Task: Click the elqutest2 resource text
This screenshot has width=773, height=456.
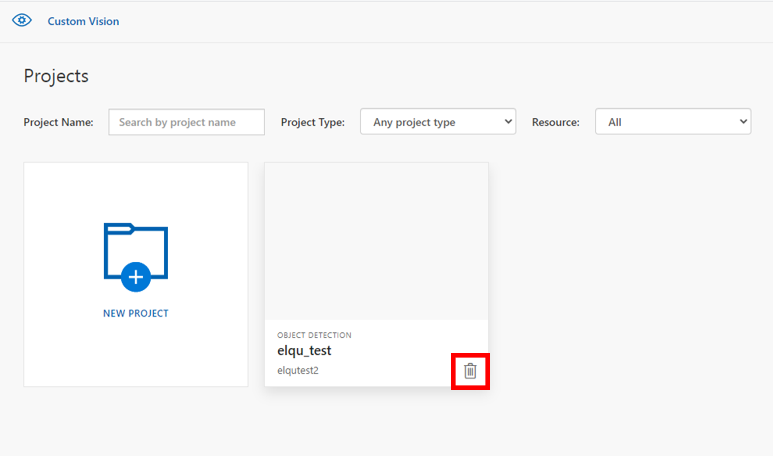Action: (x=298, y=370)
